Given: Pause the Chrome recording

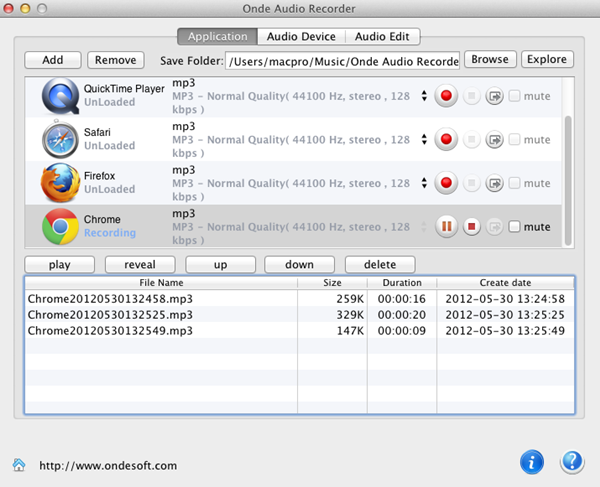Looking at the screenshot, I should point(446,227).
